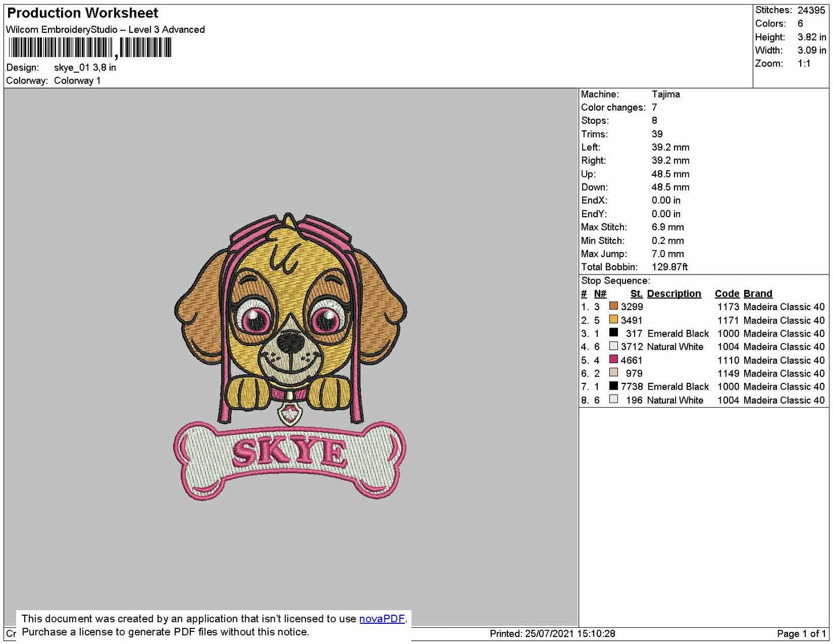Select the "Stops:" label
The height and width of the screenshot is (644, 833).
595,120
